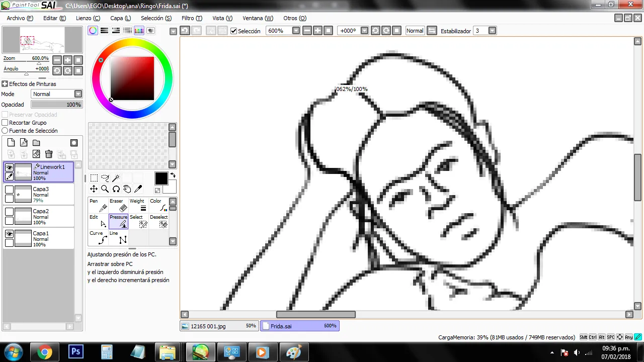Screen dimensions: 644x362
Task: Show the Capa2 layer
Action: pos(9,212)
